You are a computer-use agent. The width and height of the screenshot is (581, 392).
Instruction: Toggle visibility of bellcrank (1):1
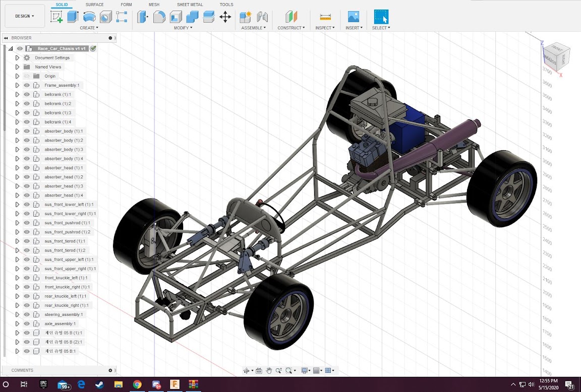pos(26,94)
